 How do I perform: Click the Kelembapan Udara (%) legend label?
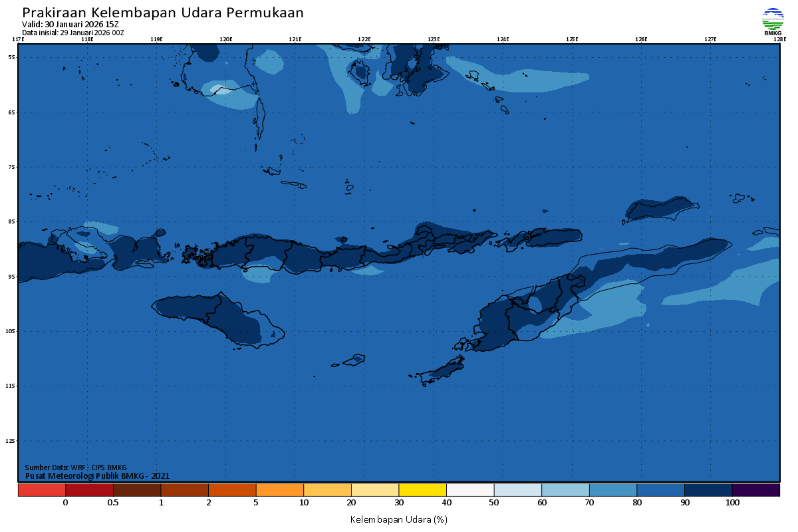click(x=398, y=519)
